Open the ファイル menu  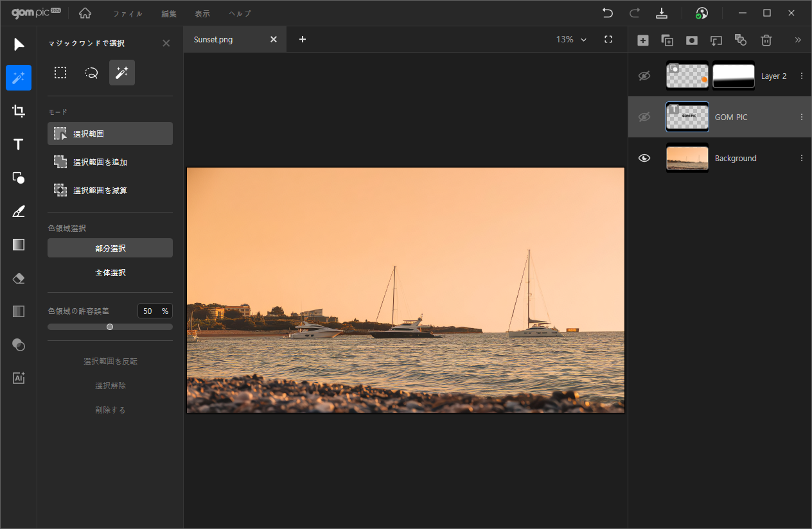(x=128, y=13)
